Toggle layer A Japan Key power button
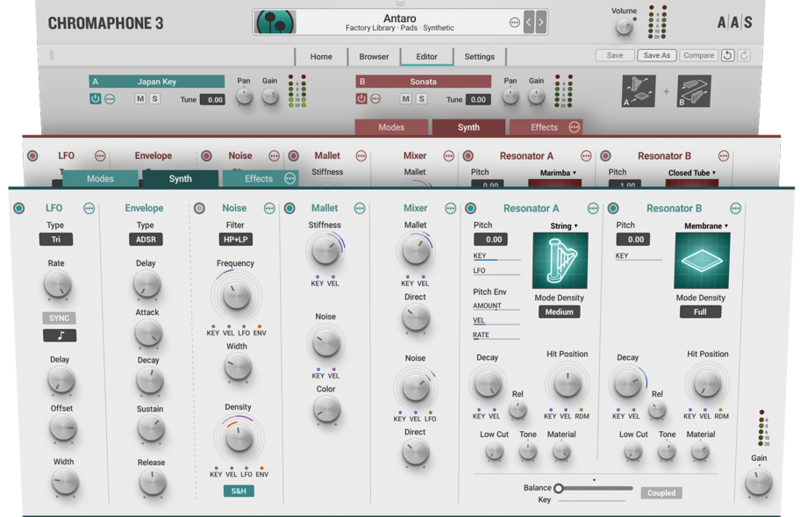Screen dimensions: 800x517 [96, 99]
